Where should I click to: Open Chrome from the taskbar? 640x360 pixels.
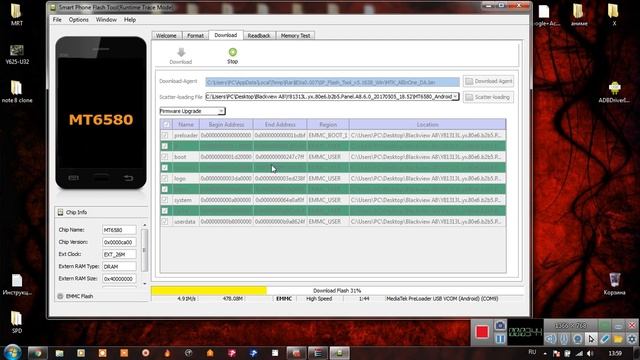[x=38, y=353]
